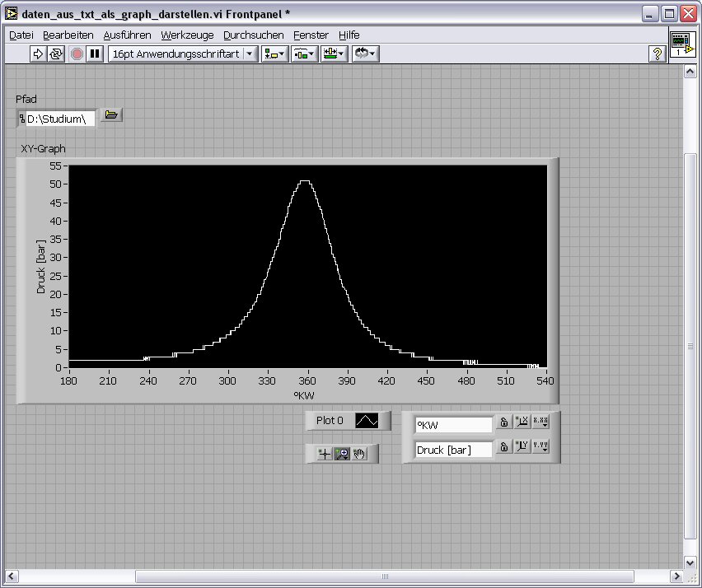Click the browse folder icon next to Pfad

(111, 115)
